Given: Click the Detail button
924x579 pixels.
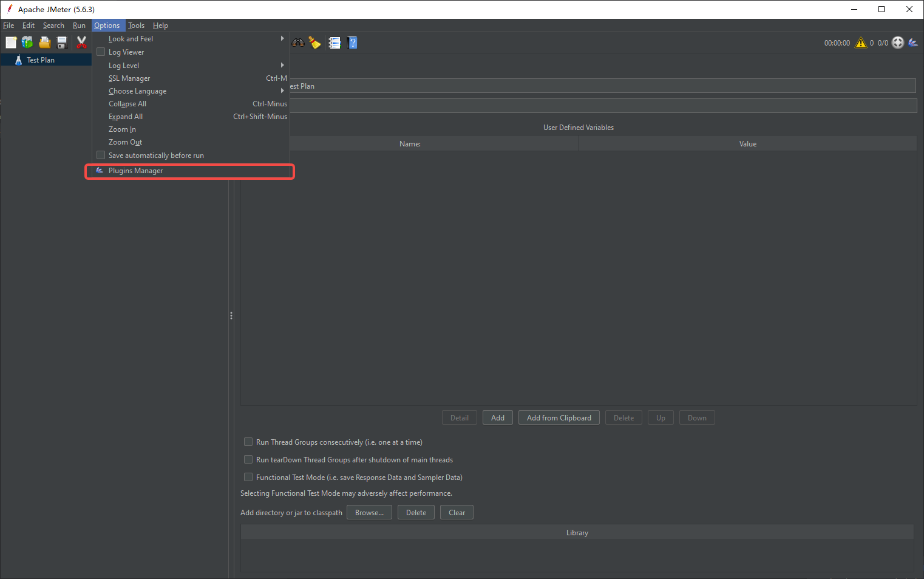Looking at the screenshot, I should pos(460,417).
